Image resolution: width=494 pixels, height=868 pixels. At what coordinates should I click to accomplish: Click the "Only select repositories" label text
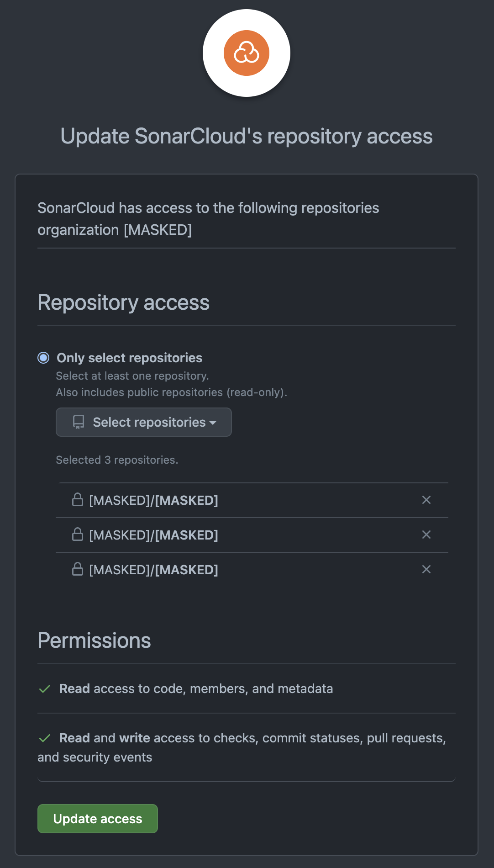pyautogui.click(x=129, y=358)
